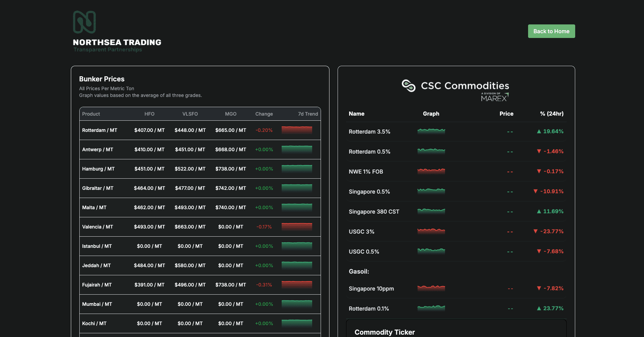Click the % (24hr) column header
644x337 pixels.
552,114
